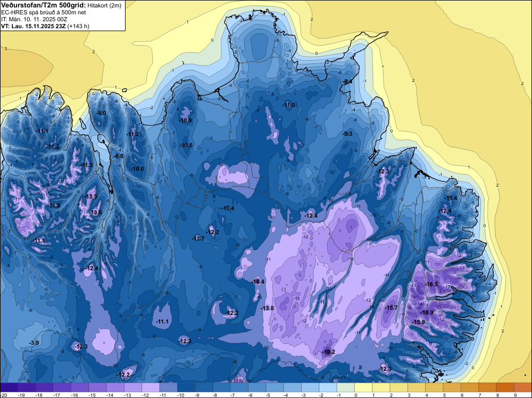Click the -19.2 minimum temperature label
The image size is (532, 398).
click(x=328, y=352)
